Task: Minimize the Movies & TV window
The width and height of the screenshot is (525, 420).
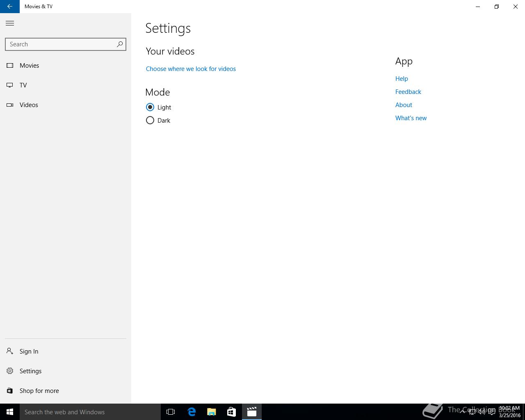Action: click(478, 7)
